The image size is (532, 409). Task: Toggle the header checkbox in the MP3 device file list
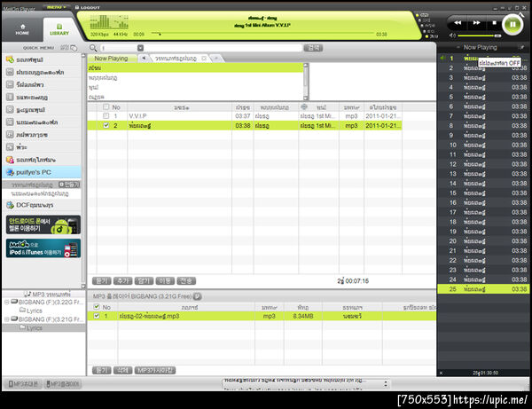click(x=97, y=307)
